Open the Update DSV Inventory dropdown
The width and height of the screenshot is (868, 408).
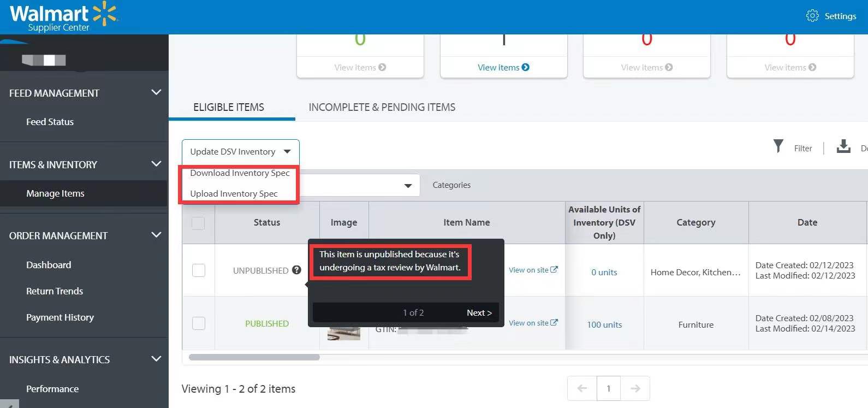(x=241, y=152)
